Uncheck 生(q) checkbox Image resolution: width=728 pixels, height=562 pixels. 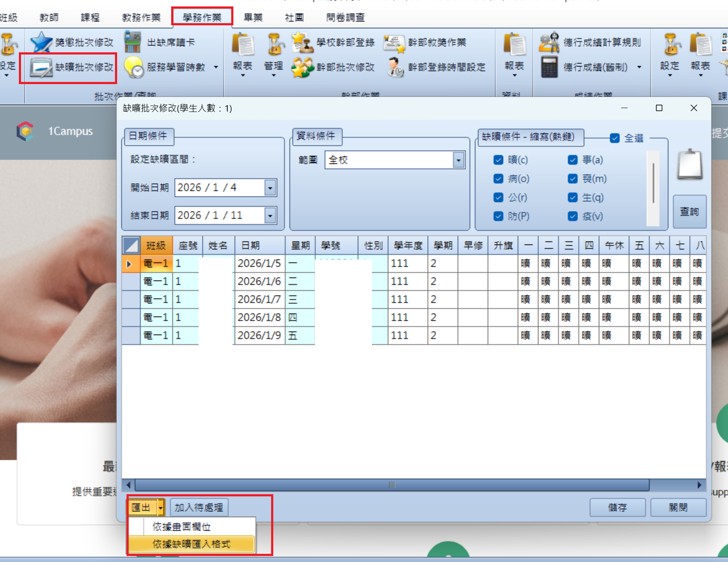pyautogui.click(x=573, y=197)
